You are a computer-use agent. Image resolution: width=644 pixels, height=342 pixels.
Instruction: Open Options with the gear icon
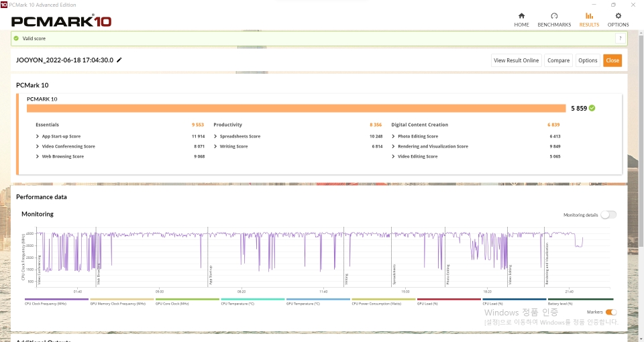coord(618,19)
